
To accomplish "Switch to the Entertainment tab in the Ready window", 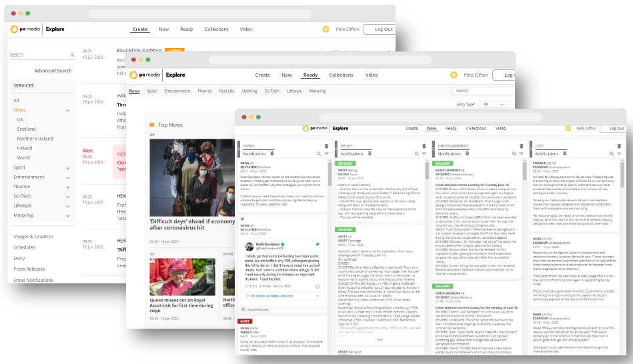I will tap(177, 91).
